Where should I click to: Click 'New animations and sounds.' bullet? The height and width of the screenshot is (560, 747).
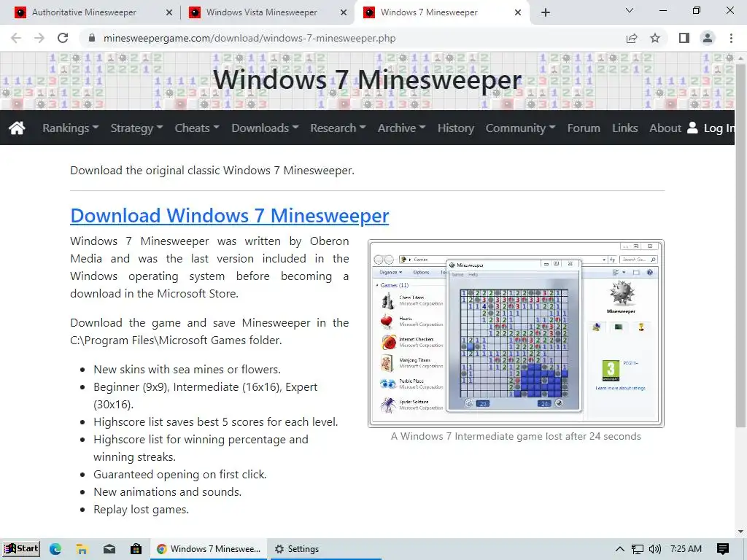(168, 492)
